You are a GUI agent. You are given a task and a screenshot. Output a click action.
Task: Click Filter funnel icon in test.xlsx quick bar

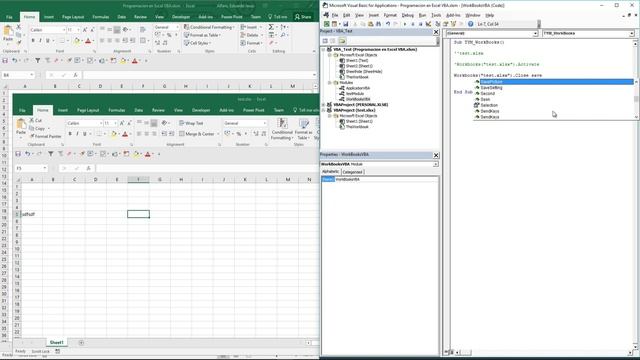(51, 154)
